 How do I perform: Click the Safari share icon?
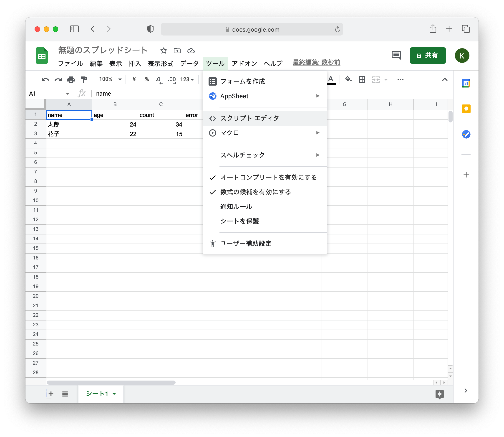433,28
